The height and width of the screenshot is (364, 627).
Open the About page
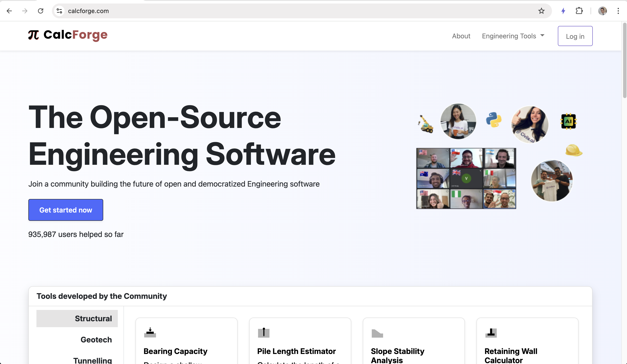pyautogui.click(x=461, y=36)
